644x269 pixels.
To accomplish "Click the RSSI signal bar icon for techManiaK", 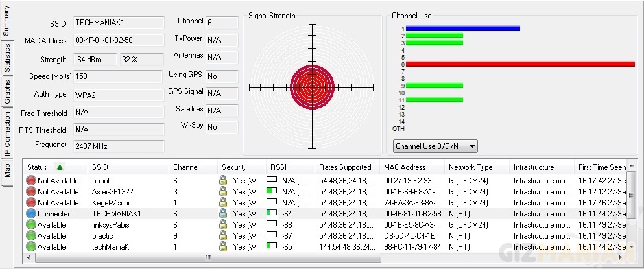I will click(272, 246).
